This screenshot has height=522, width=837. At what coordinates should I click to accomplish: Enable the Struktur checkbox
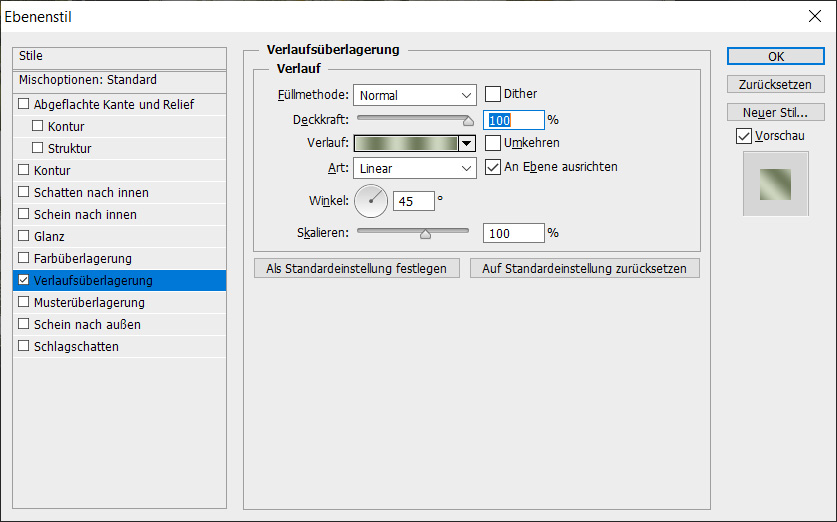point(37,147)
